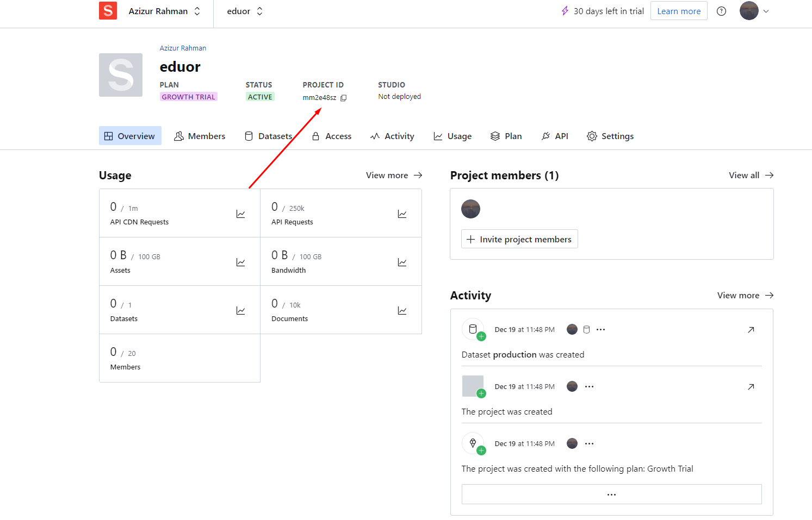Click the Learn more trial button
This screenshot has width=812, height=520.
pyautogui.click(x=678, y=11)
